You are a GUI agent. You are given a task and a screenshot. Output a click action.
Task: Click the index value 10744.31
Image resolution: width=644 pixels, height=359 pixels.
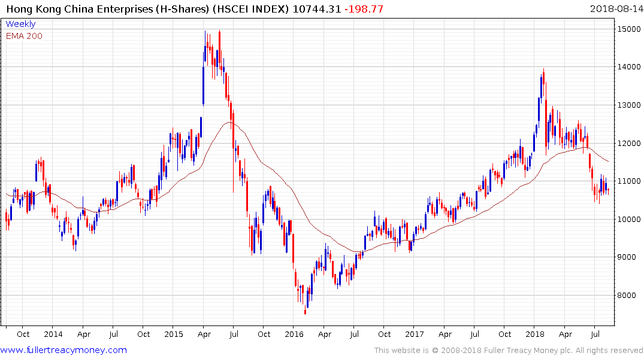325,9
